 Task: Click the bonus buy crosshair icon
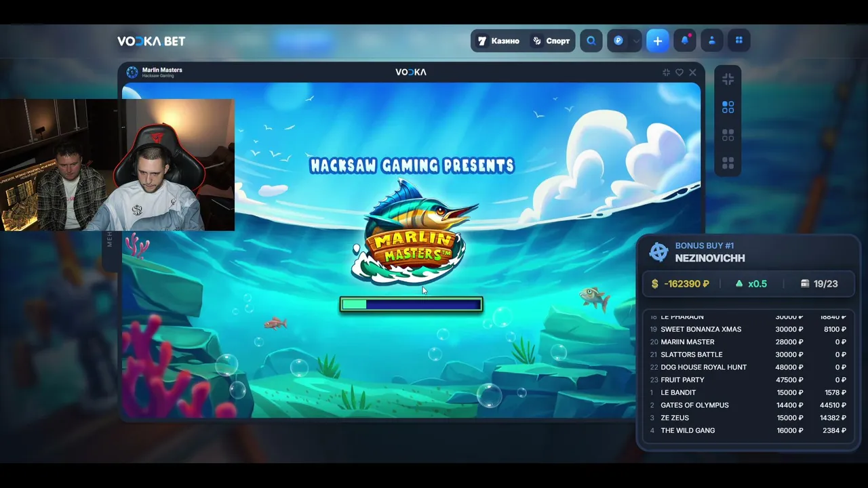click(658, 251)
